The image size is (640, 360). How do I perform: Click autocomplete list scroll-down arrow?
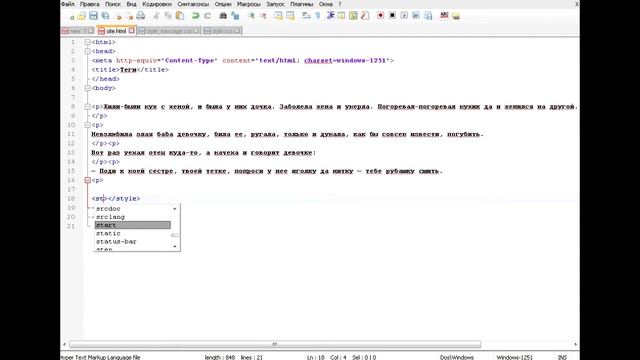pyautogui.click(x=175, y=247)
